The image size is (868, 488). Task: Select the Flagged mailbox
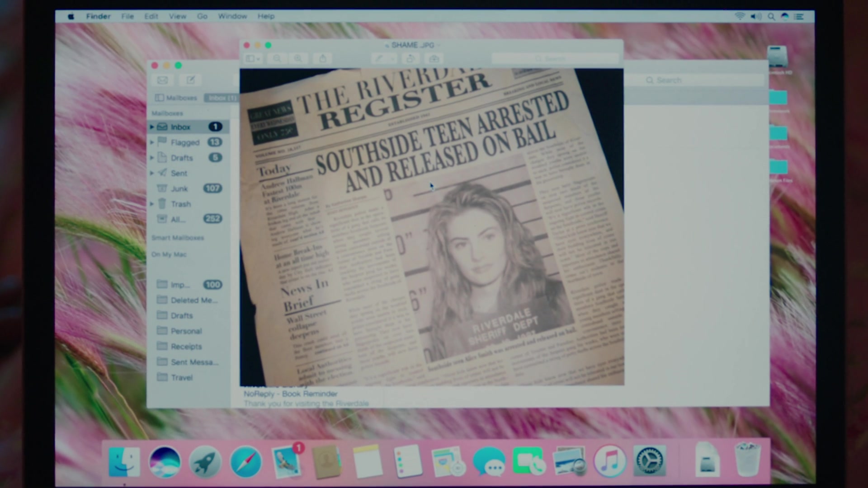click(x=189, y=142)
